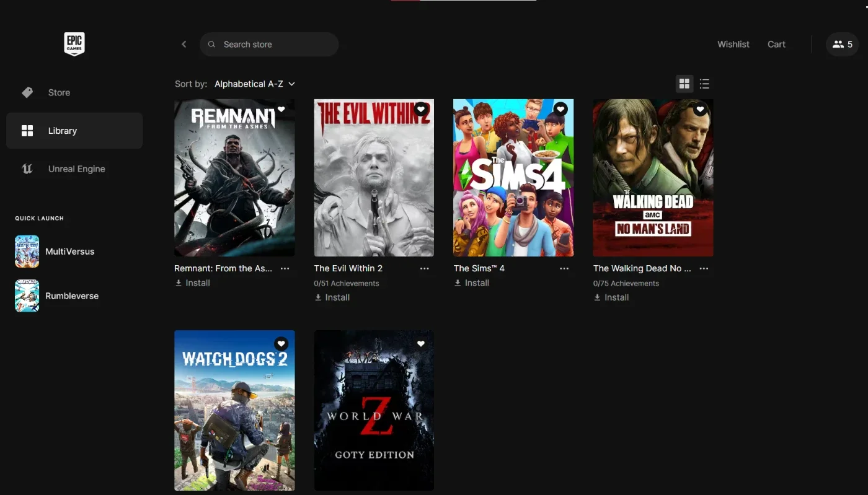Open more options for The Walking Dead
The width and height of the screenshot is (868, 495).
point(704,268)
